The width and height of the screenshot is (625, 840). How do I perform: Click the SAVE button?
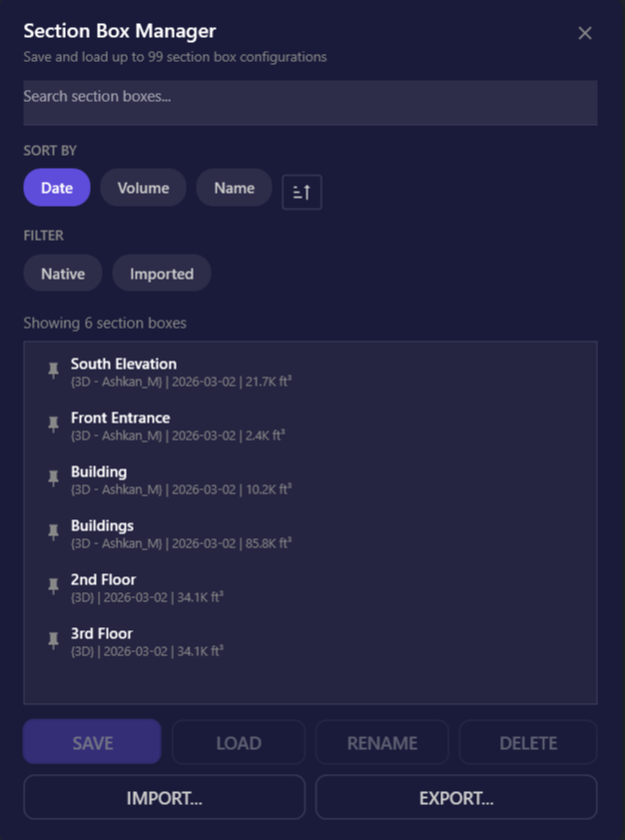coord(91,742)
